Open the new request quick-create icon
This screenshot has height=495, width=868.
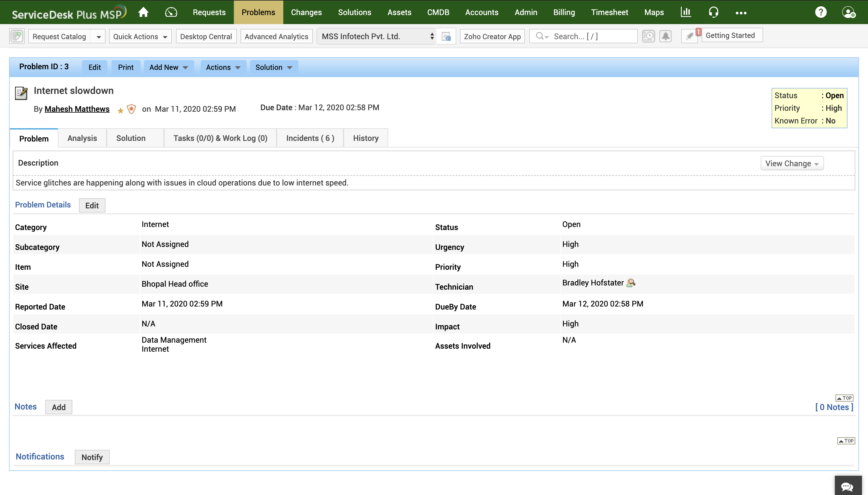pyautogui.click(x=17, y=36)
